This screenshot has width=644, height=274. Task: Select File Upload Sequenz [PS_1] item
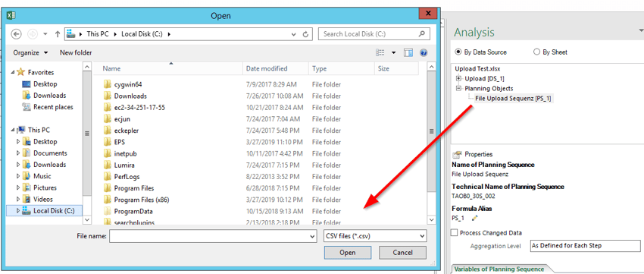pos(513,99)
